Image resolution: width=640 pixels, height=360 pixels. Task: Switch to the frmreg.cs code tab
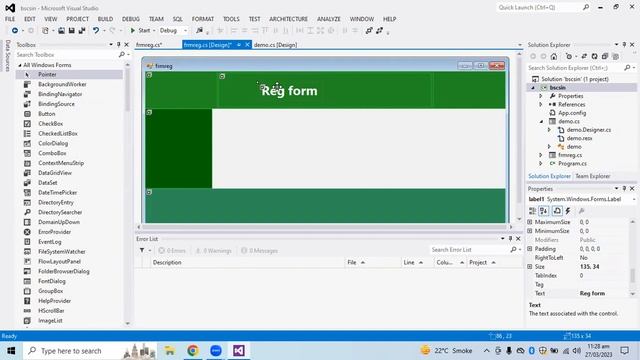149,45
